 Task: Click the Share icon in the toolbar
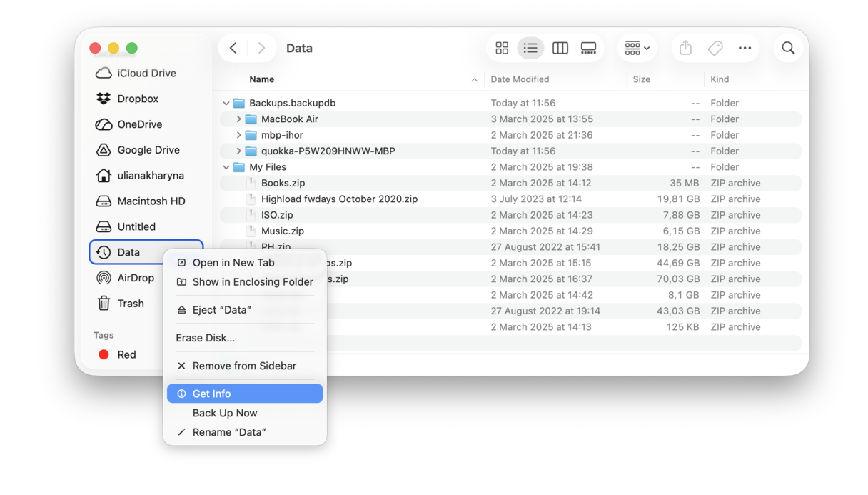point(685,48)
